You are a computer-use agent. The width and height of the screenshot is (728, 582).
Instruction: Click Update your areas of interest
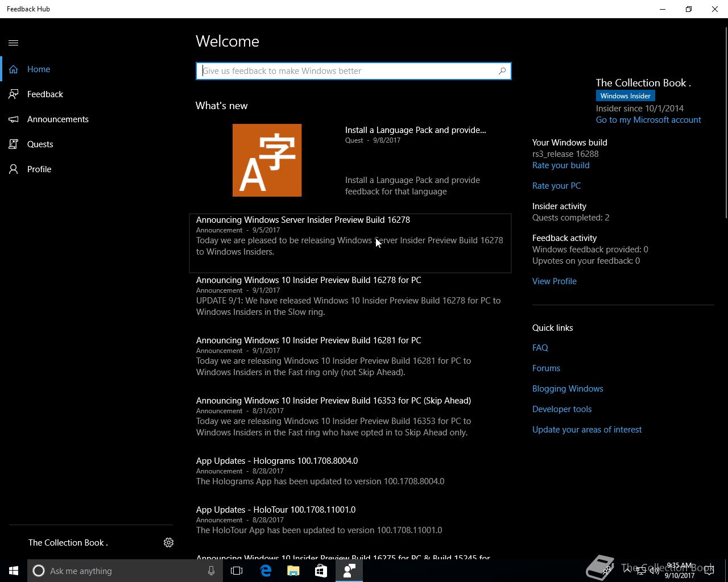(587, 430)
